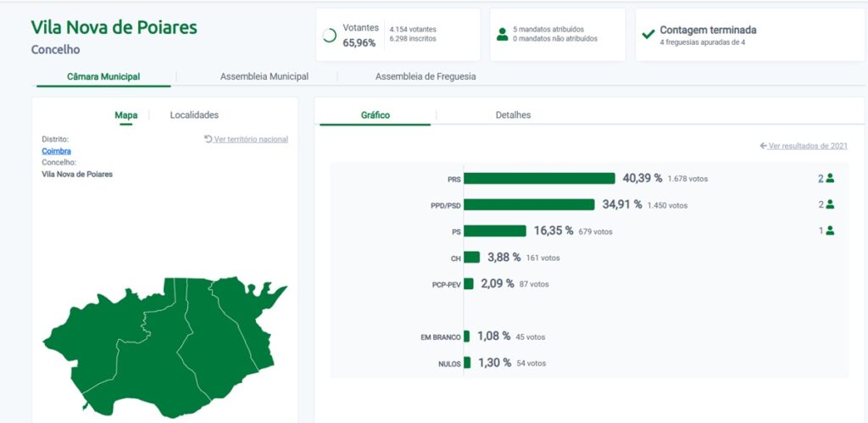This screenshot has height=423, width=868.
Task: Switch to the Assembleia Municipal tab
Action: [264, 76]
